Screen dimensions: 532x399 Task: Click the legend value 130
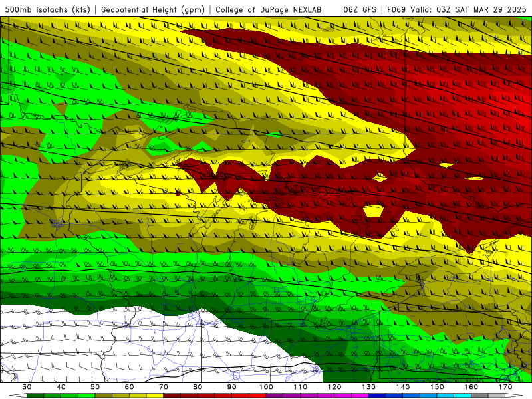369,387
